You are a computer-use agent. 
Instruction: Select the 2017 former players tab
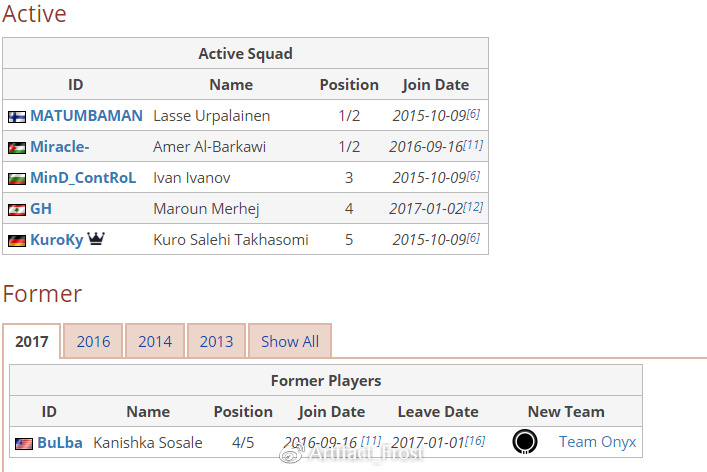point(32,341)
